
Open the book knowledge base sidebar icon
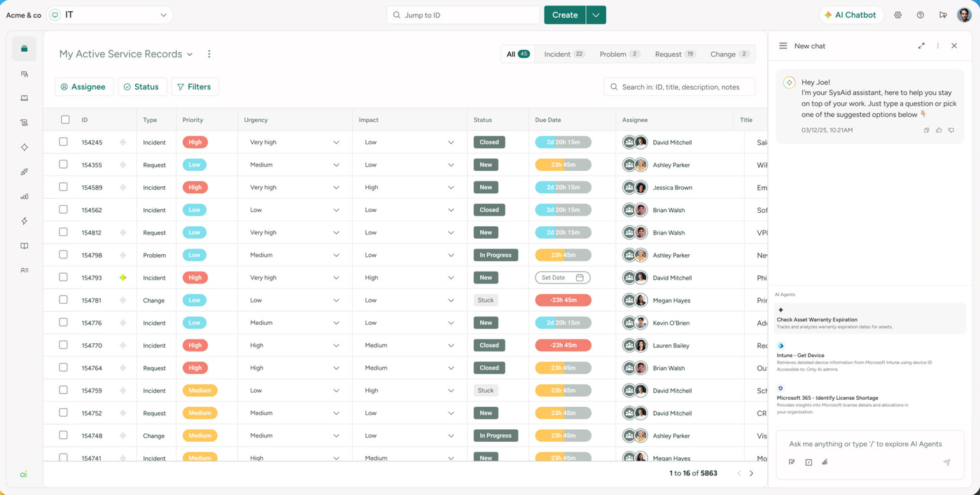tap(24, 246)
